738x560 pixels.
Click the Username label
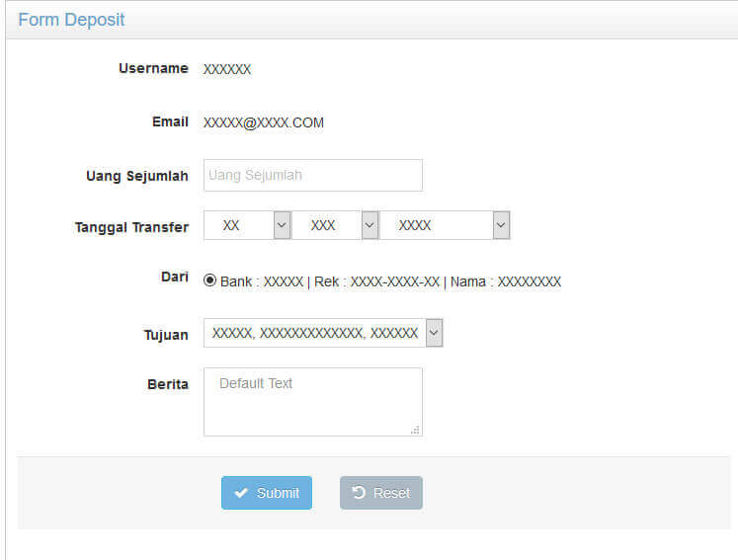tap(153, 68)
